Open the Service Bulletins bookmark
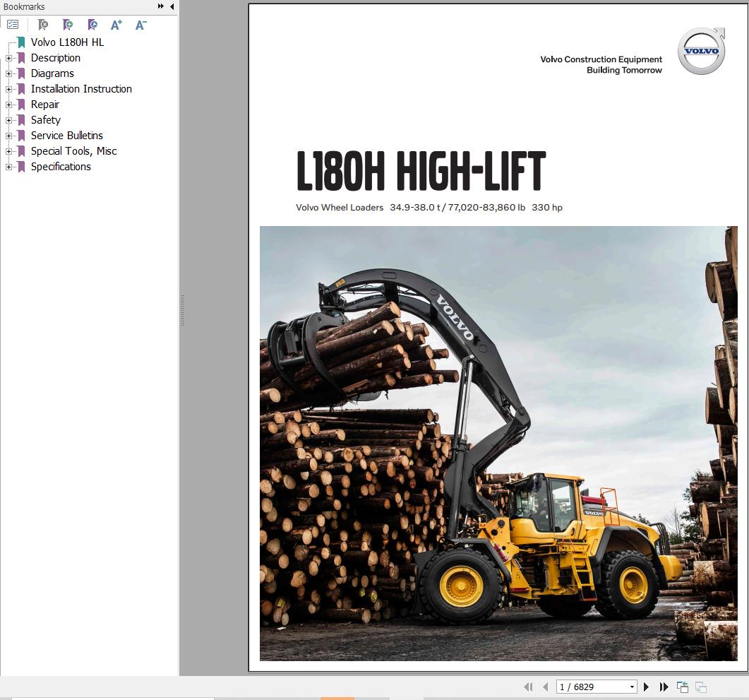Image resolution: width=749 pixels, height=700 pixels. [67, 135]
